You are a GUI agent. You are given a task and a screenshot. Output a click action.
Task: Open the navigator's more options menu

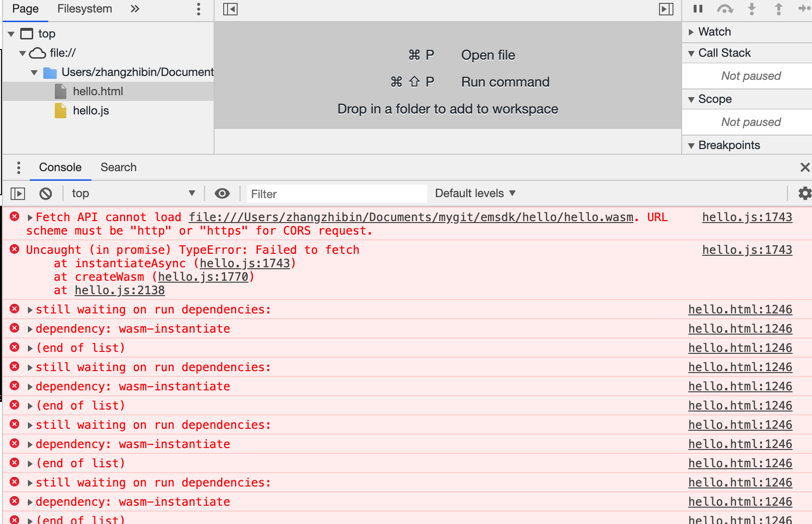tap(198, 9)
